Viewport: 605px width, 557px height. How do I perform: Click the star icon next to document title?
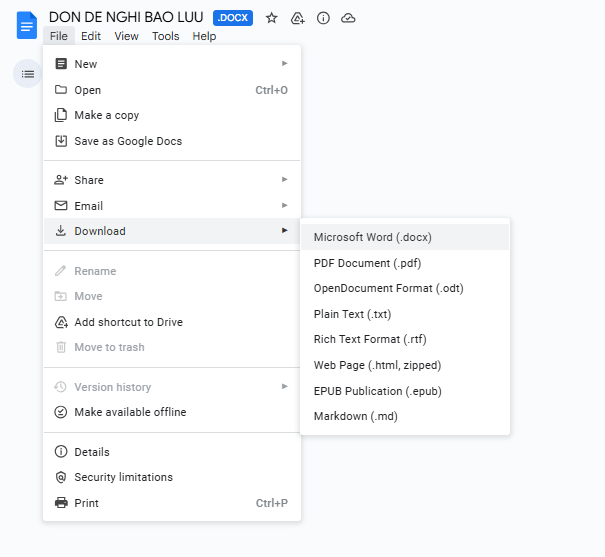(x=271, y=18)
